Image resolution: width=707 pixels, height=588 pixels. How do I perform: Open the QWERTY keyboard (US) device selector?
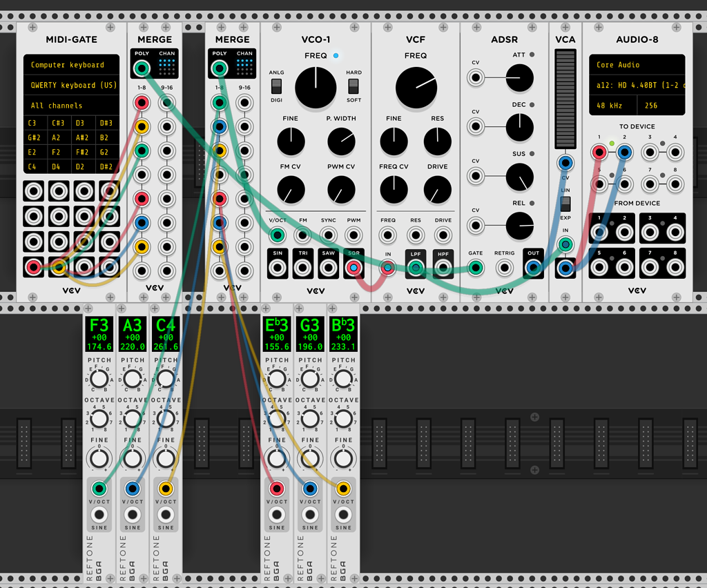pos(71,85)
